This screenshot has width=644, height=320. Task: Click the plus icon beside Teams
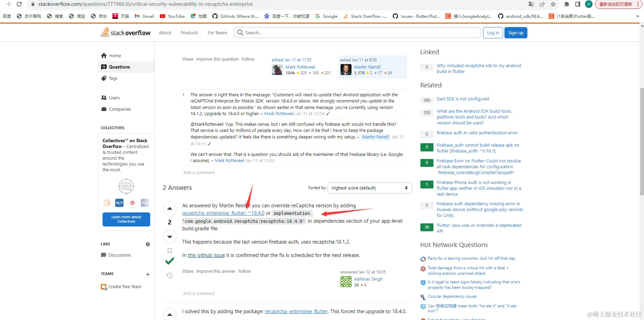(148, 274)
